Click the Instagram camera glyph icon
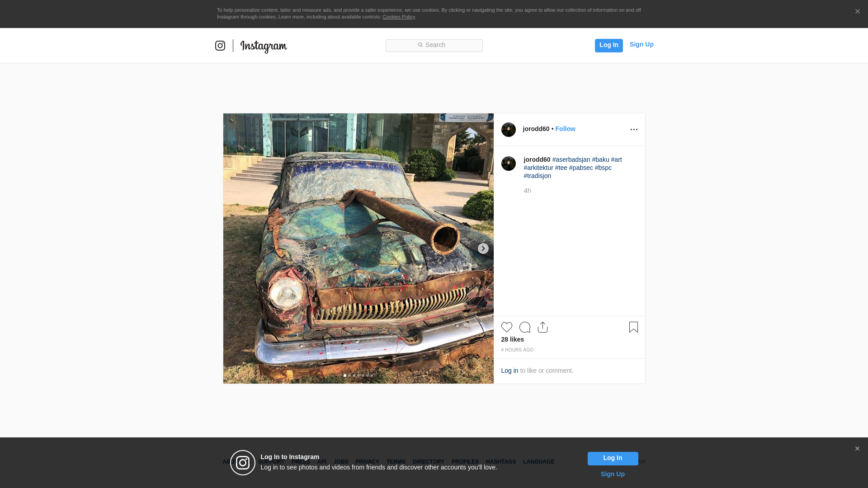868x488 pixels. tap(220, 46)
